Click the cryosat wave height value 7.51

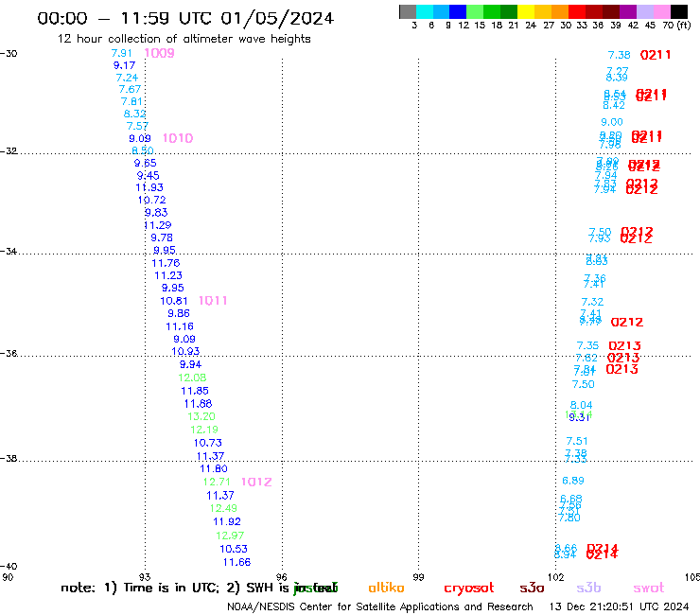click(577, 441)
